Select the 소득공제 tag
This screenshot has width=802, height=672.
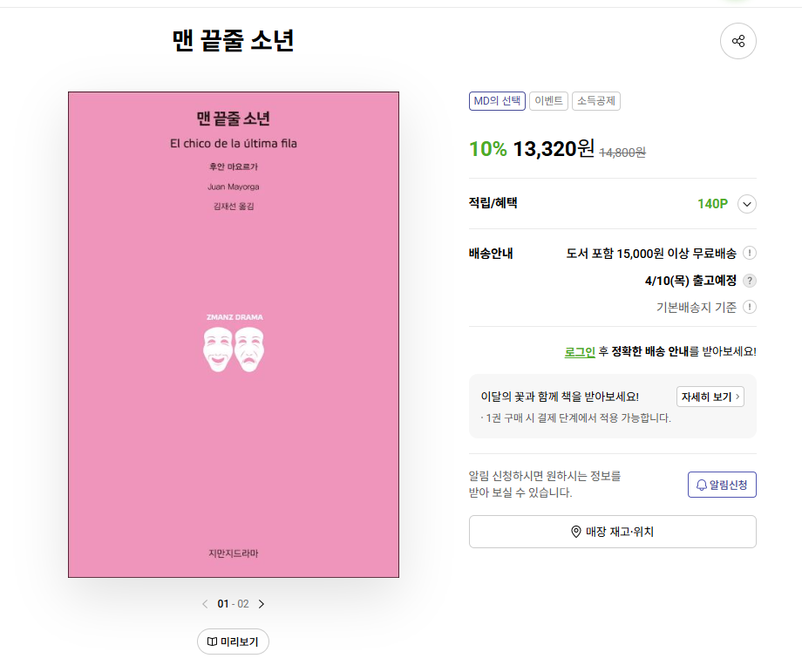pos(596,101)
